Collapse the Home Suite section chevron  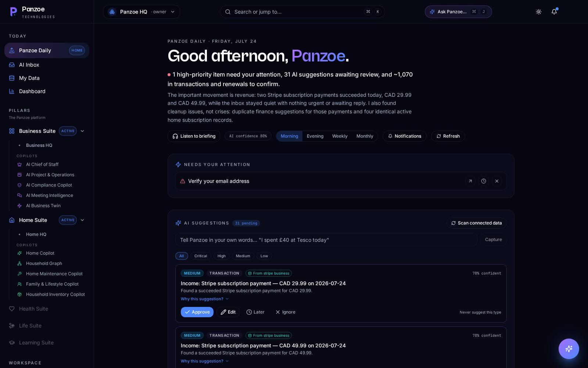(82, 220)
